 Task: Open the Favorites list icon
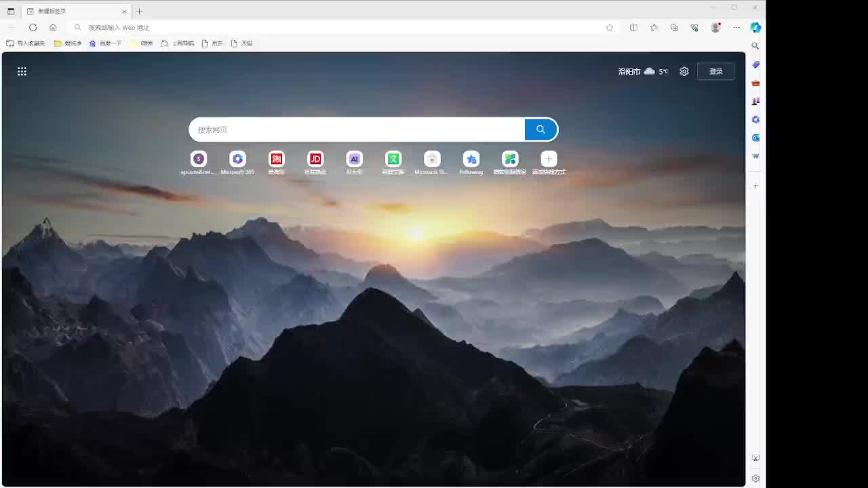654,28
